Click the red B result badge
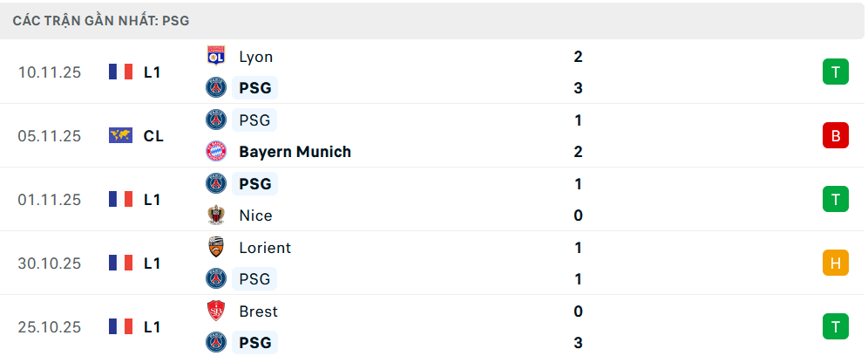The height and width of the screenshot is (356, 868). point(835,135)
